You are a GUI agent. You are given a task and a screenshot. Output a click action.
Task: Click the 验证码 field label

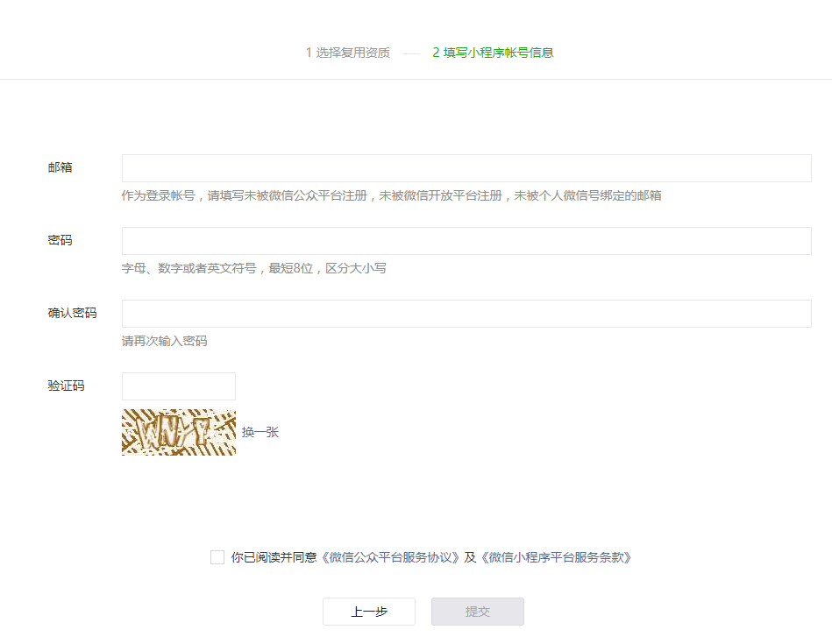click(66, 386)
